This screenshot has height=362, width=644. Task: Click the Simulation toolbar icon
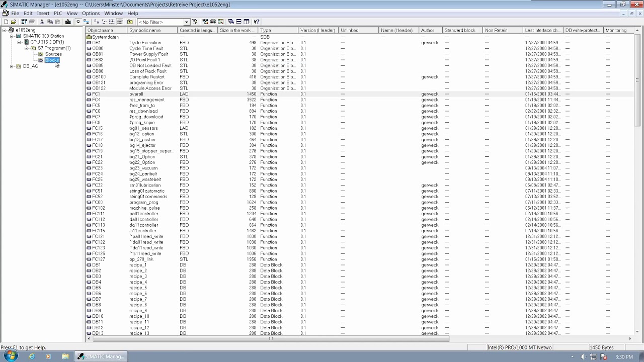(x=213, y=22)
